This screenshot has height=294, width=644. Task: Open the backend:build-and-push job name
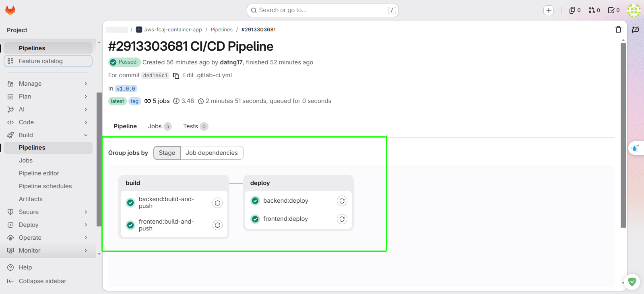click(167, 203)
